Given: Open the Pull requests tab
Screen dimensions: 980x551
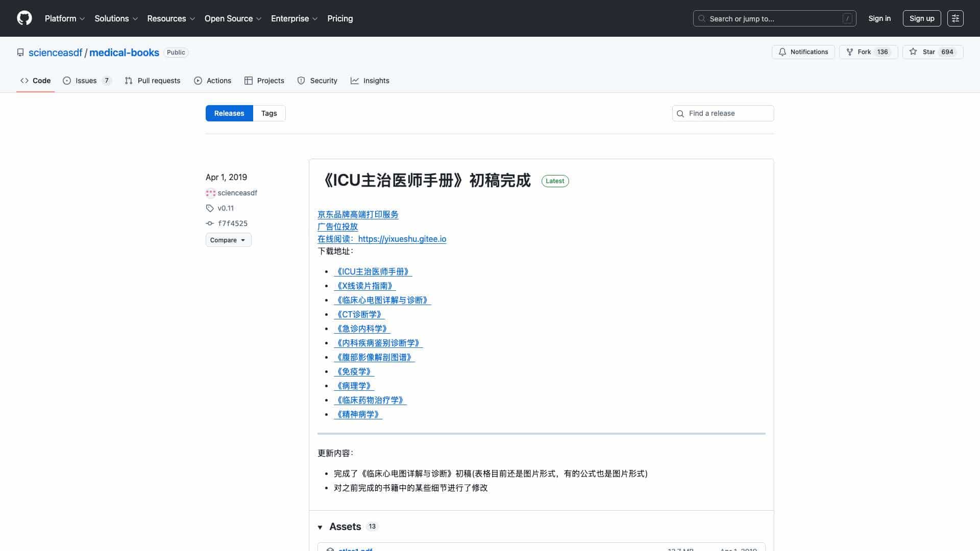Looking at the screenshot, I should coord(152,81).
